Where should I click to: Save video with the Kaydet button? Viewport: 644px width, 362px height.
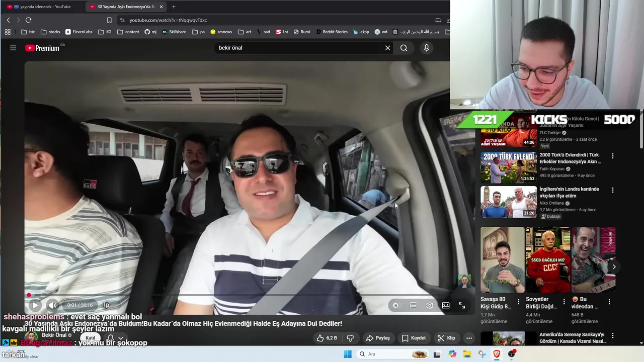pyautogui.click(x=414, y=338)
